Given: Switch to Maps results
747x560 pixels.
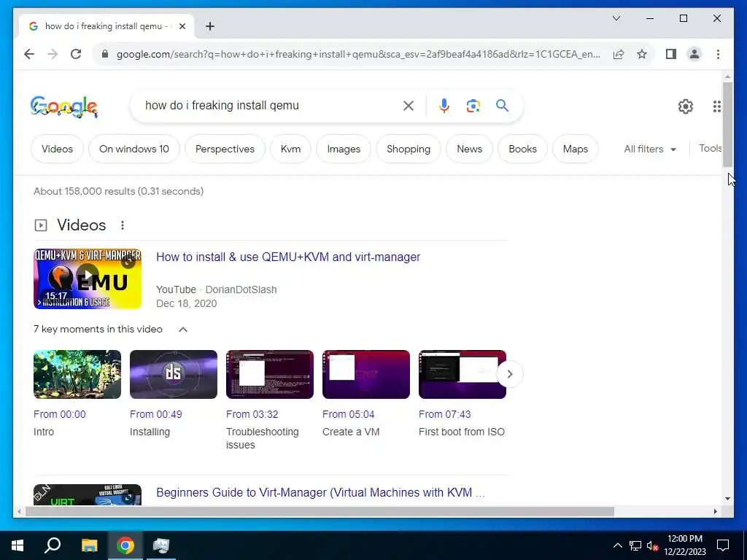Looking at the screenshot, I should pyautogui.click(x=576, y=149).
